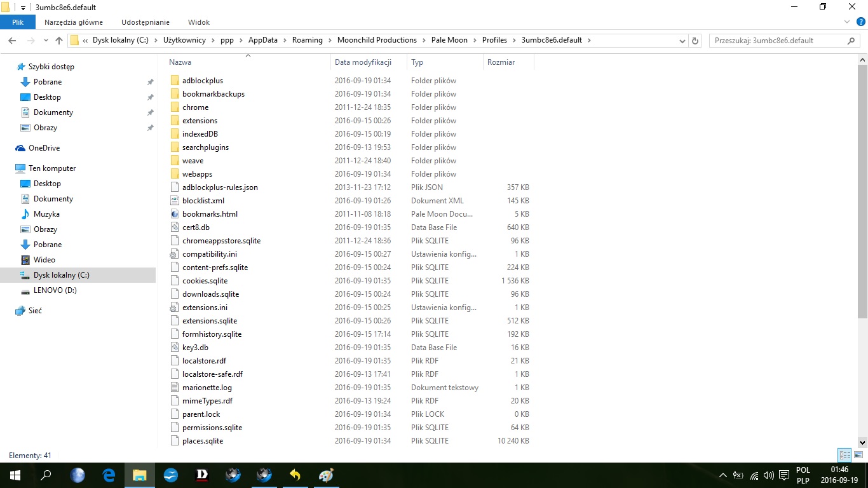
Task: Select adblockplus-rules.json file name
Action: click(x=220, y=187)
